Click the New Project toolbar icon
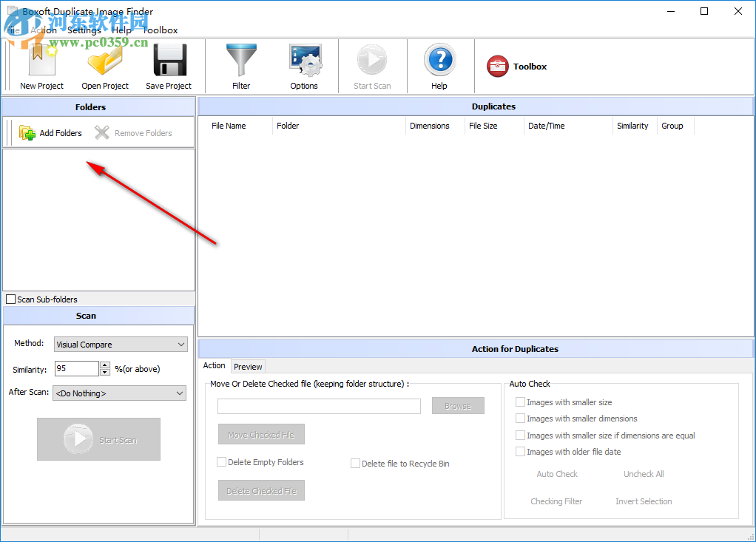756x542 pixels. [41, 65]
